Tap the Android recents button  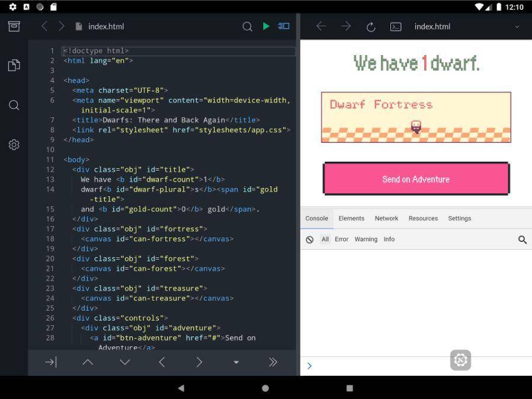pos(350,388)
